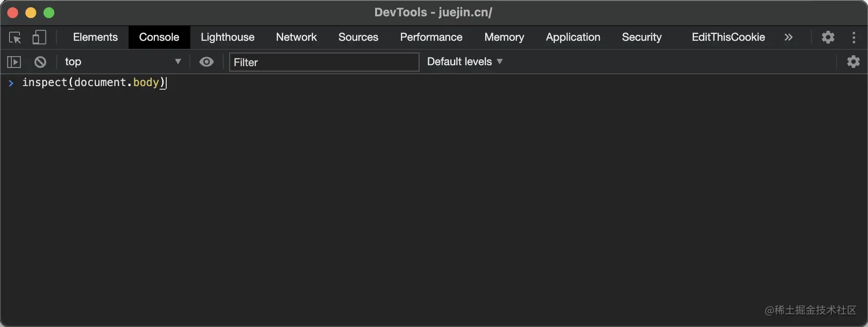Image resolution: width=868 pixels, height=327 pixels.
Task: Go to the Sources tab
Action: pyautogui.click(x=358, y=37)
